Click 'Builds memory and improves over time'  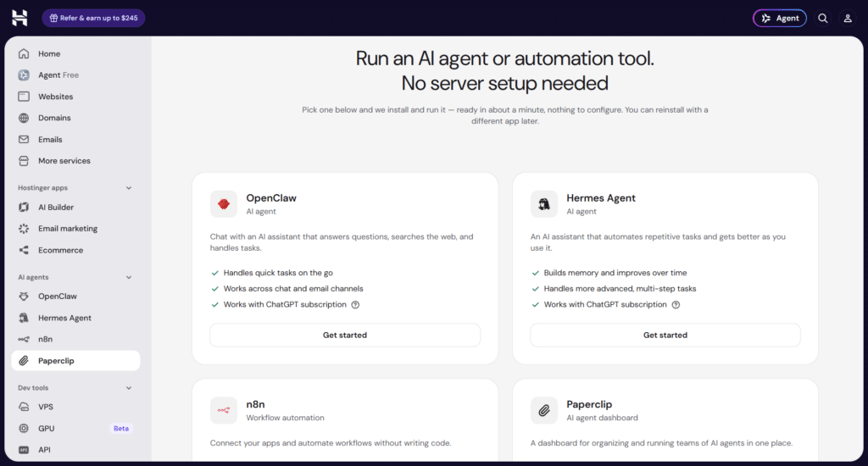tap(615, 273)
